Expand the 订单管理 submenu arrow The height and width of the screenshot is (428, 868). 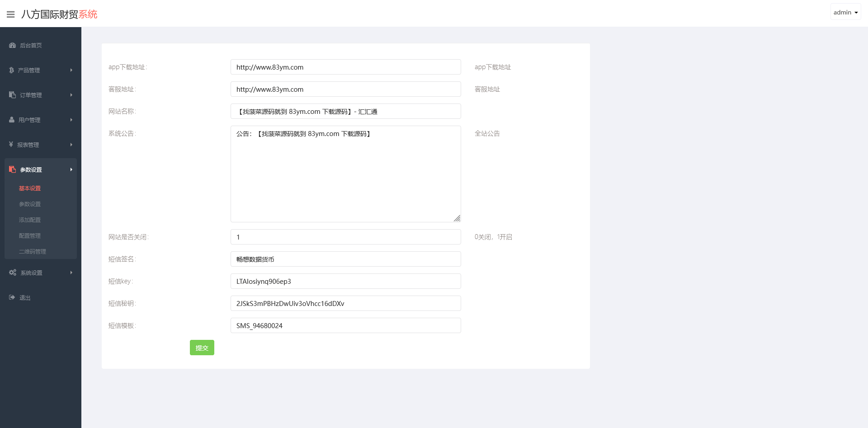point(71,95)
